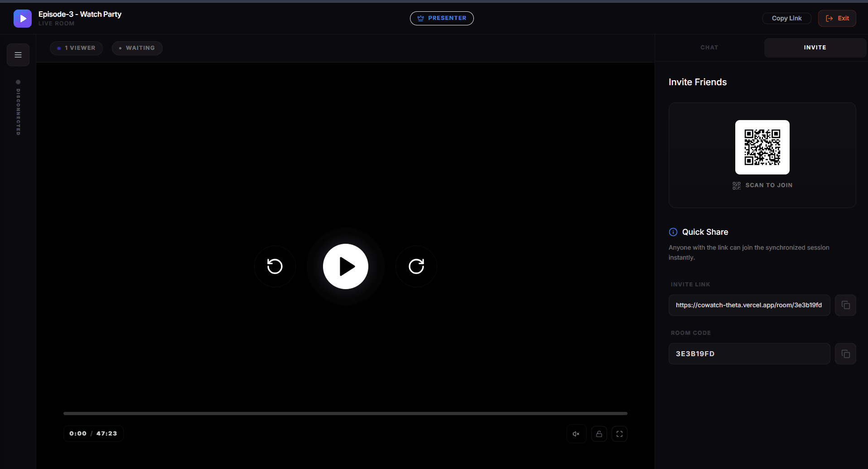Screen dimensions: 868x469
Task: Switch to the Chat tab
Action: pos(709,48)
